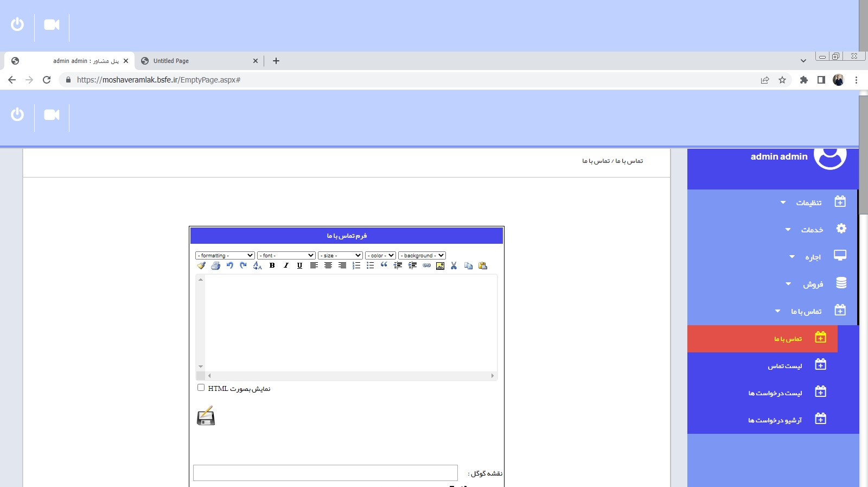The image size is (868, 487).
Task: Bookmark this page with the star icon
Action: 782,80
